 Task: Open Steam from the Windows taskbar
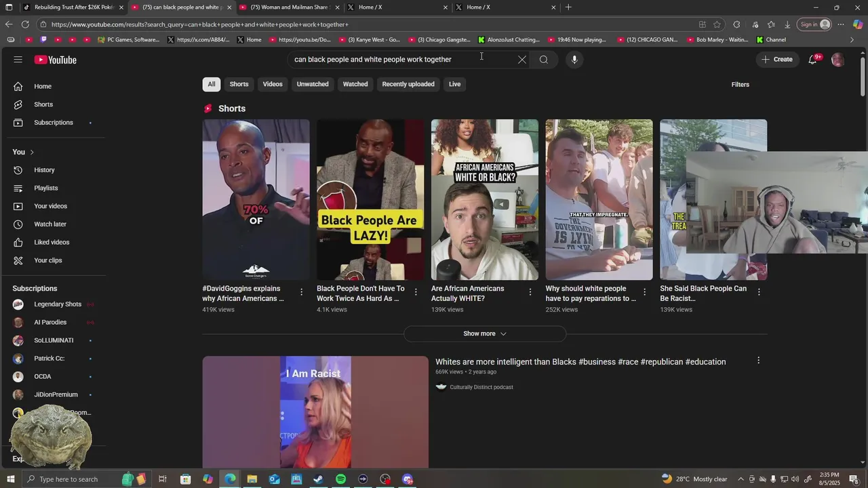click(x=318, y=479)
